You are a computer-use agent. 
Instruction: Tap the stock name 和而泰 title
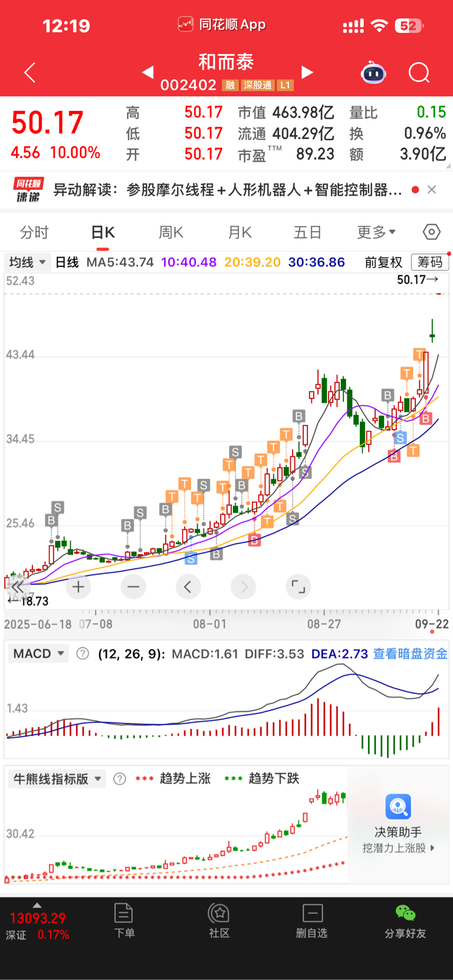[226, 61]
